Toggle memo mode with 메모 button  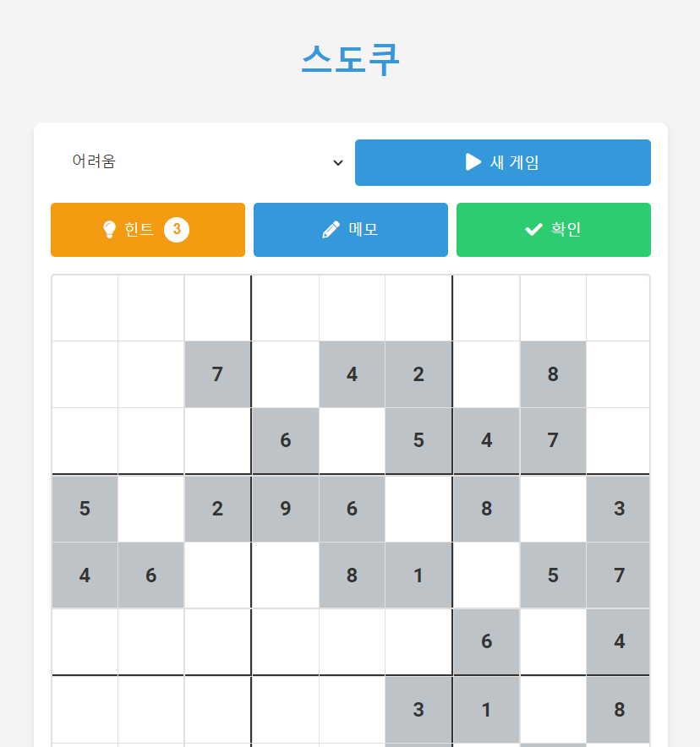click(x=351, y=230)
